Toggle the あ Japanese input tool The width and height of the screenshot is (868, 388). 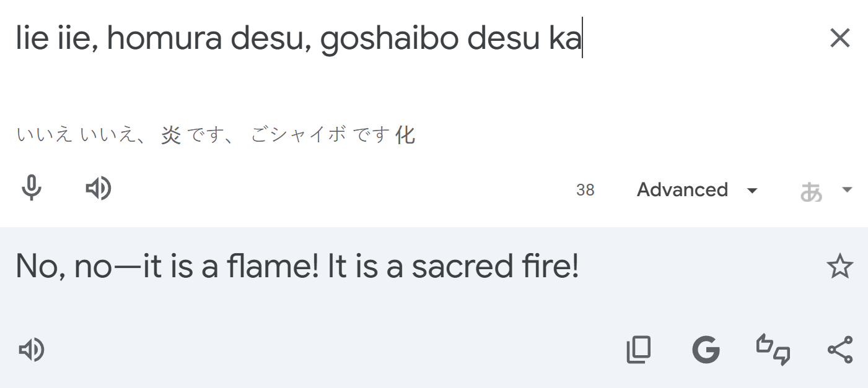tap(811, 191)
